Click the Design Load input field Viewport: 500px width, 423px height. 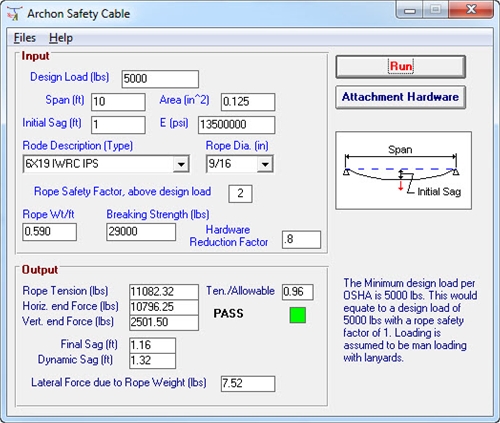160,79
